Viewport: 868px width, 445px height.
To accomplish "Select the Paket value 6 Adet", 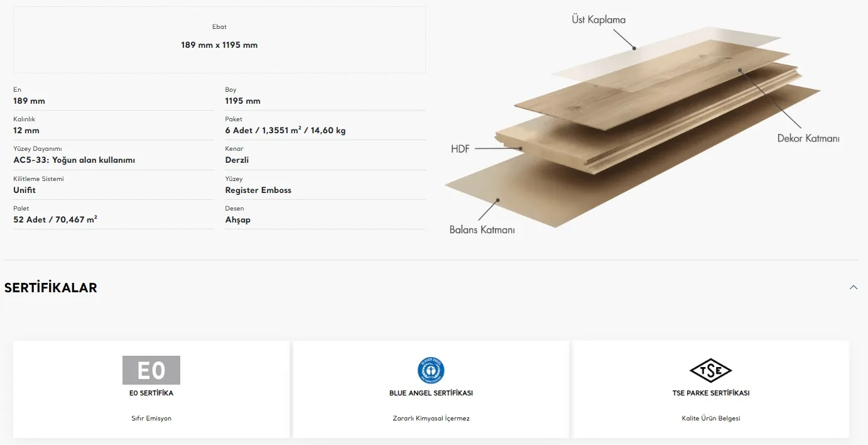I will (286, 130).
